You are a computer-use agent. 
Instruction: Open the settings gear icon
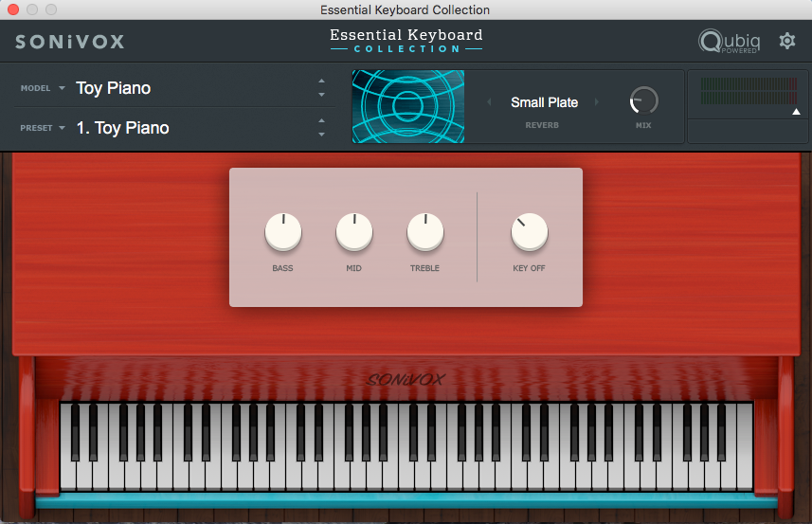[x=786, y=41]
